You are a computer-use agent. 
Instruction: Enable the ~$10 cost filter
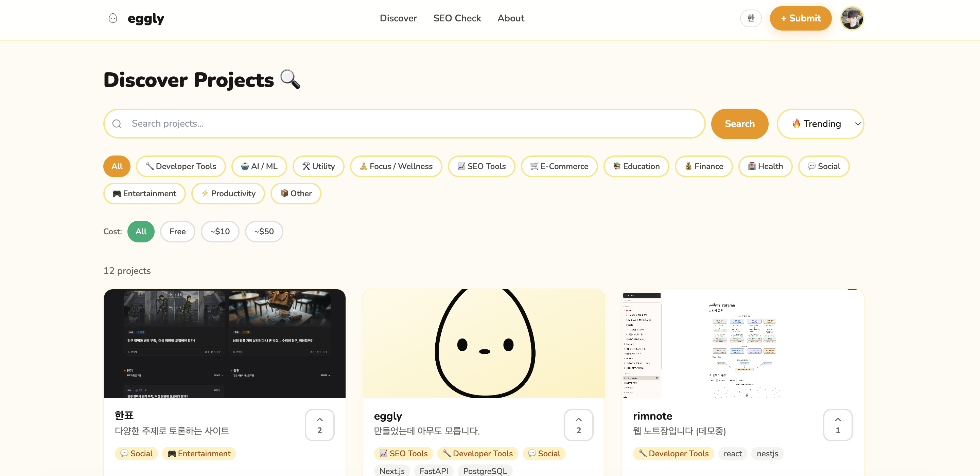click(220, 231)
